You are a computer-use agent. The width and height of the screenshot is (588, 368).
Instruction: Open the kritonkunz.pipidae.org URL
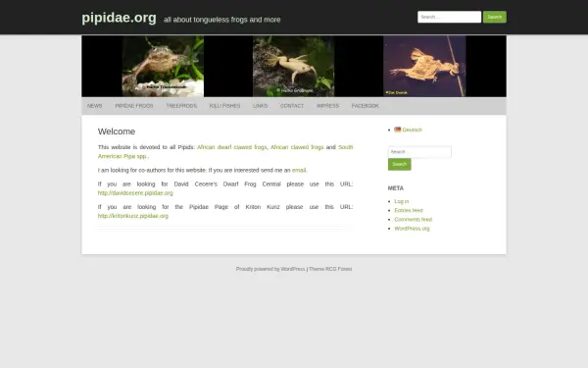pos(133,216)
